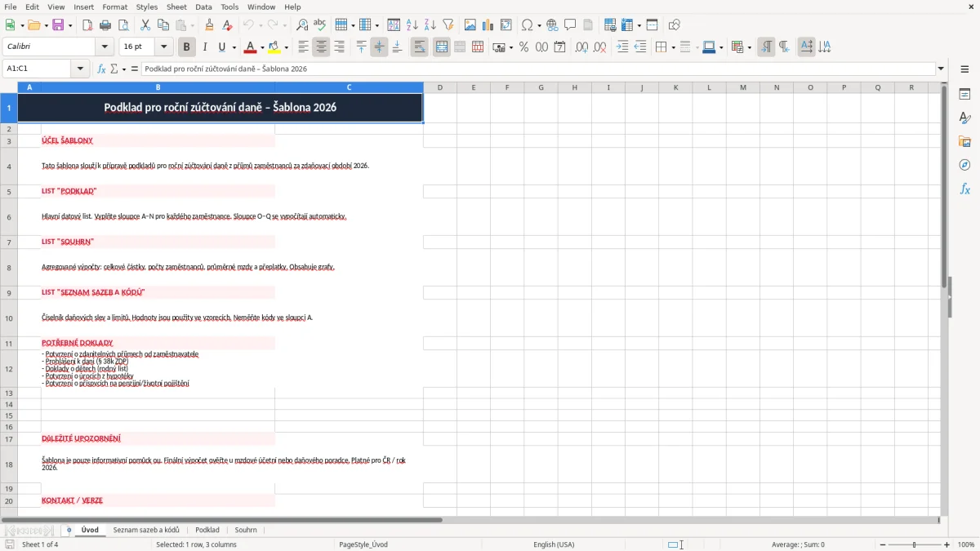
Task: Open the Insert Chart tool
Action: tap(488, 25)
